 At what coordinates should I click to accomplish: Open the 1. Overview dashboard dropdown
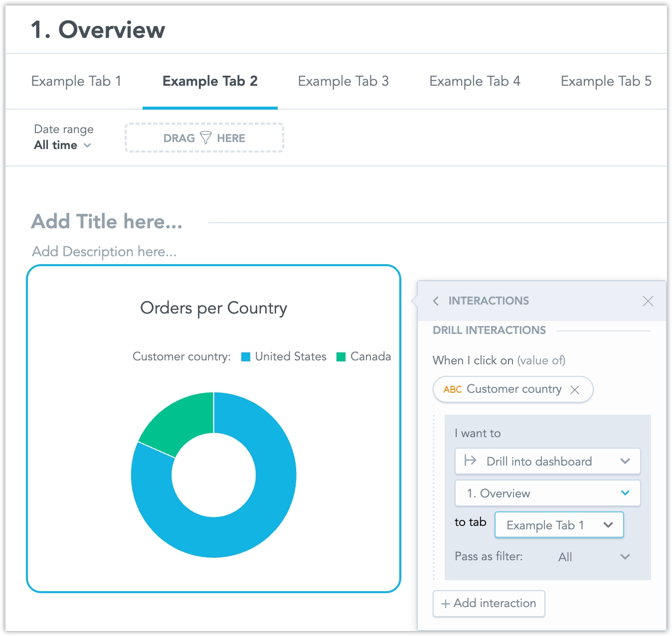(x=625, y=493)
